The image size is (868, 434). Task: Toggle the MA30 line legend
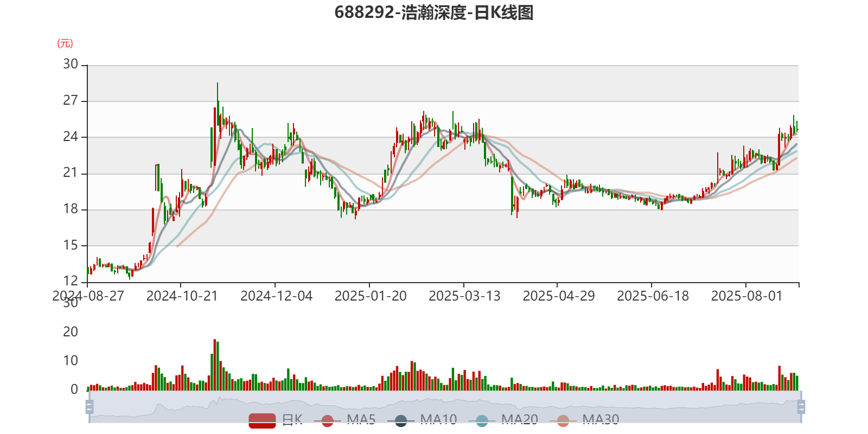pyautogui.click(x=584, y=420)
